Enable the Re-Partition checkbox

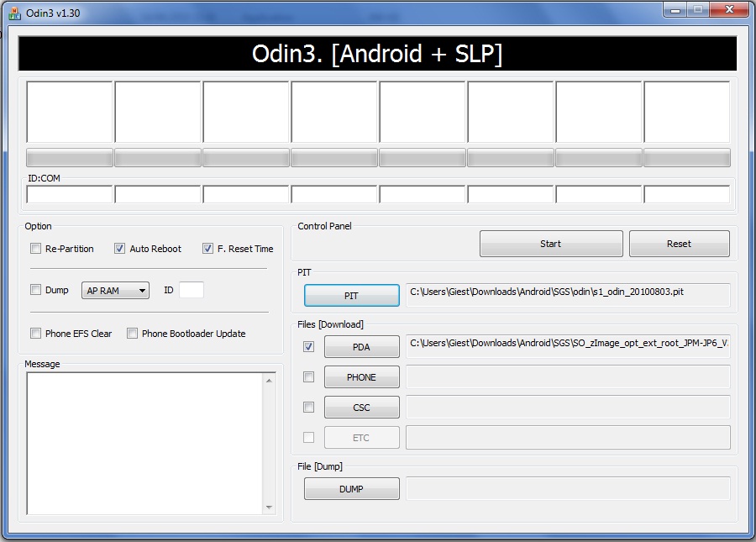(x=35, y=249)
